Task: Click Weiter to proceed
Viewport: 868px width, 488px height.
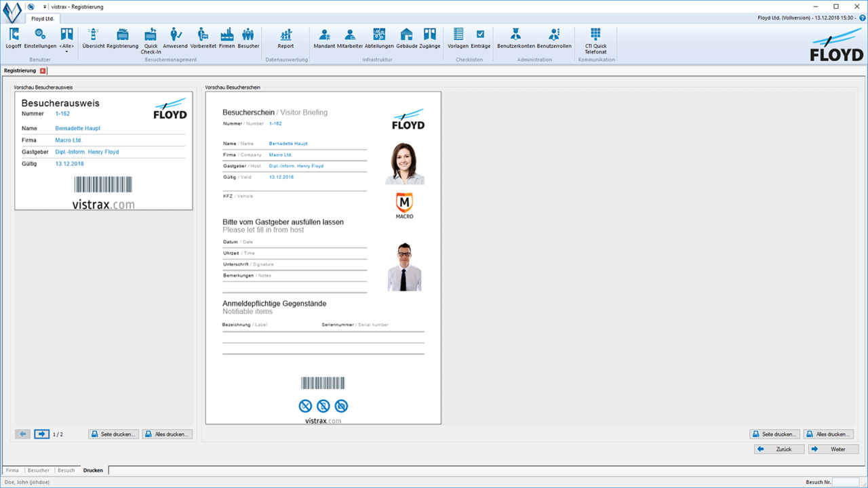Action: coord(833,449)
